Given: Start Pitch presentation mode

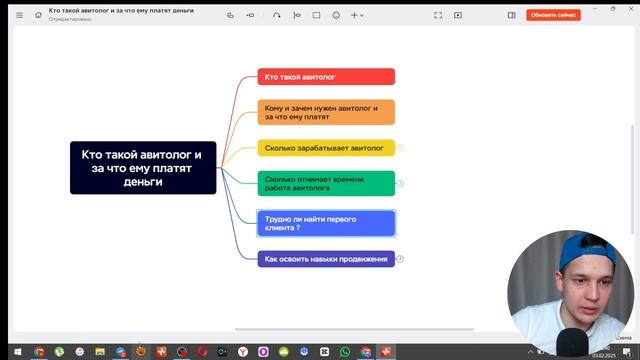Looking at the screenshot, I should click(x=458, y=15).
